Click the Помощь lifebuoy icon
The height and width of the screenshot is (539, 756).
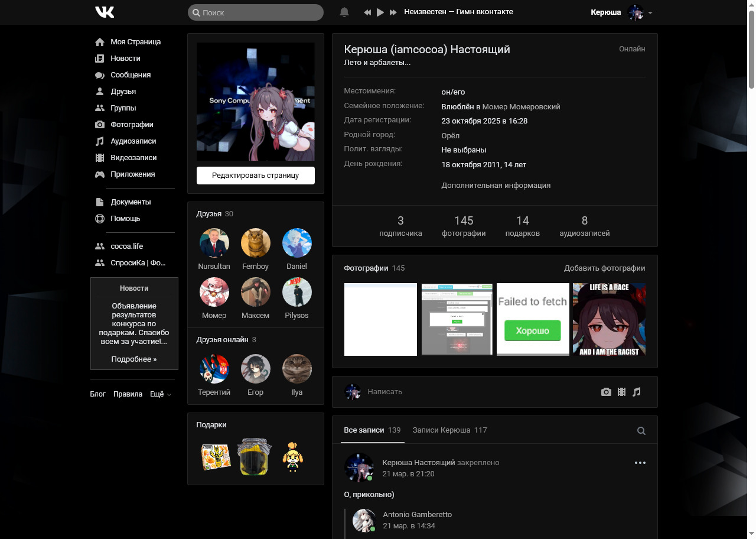[x=100, y=219]
